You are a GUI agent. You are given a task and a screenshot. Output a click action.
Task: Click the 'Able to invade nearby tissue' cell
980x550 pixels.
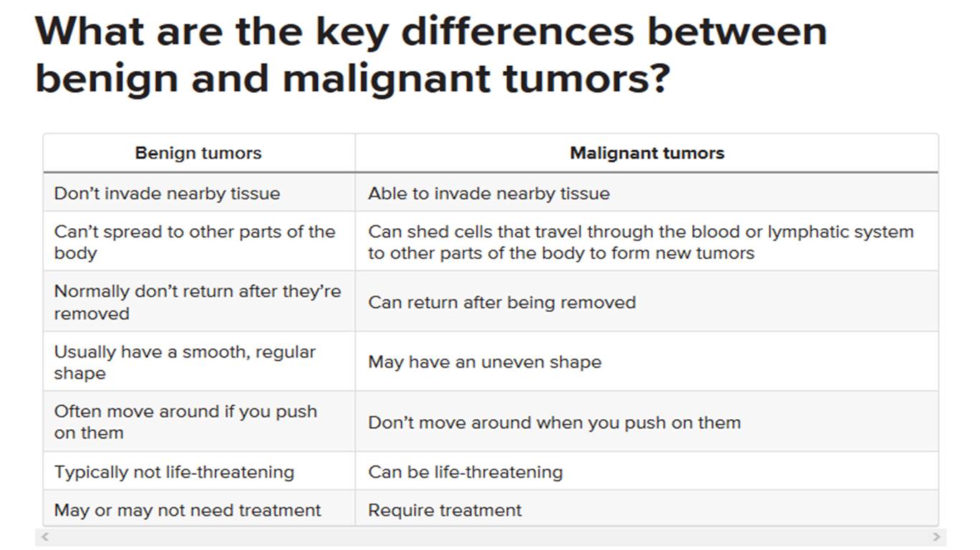pos(646,193)
